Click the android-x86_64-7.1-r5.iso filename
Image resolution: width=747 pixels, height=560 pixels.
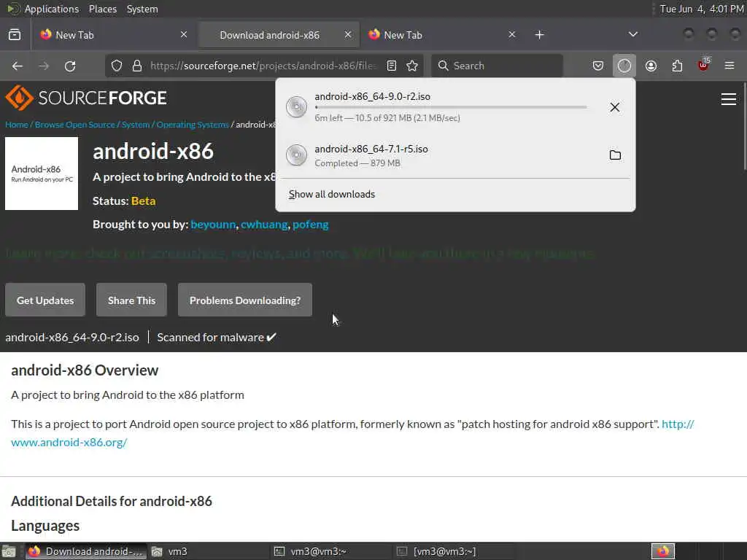pos(371,149)
